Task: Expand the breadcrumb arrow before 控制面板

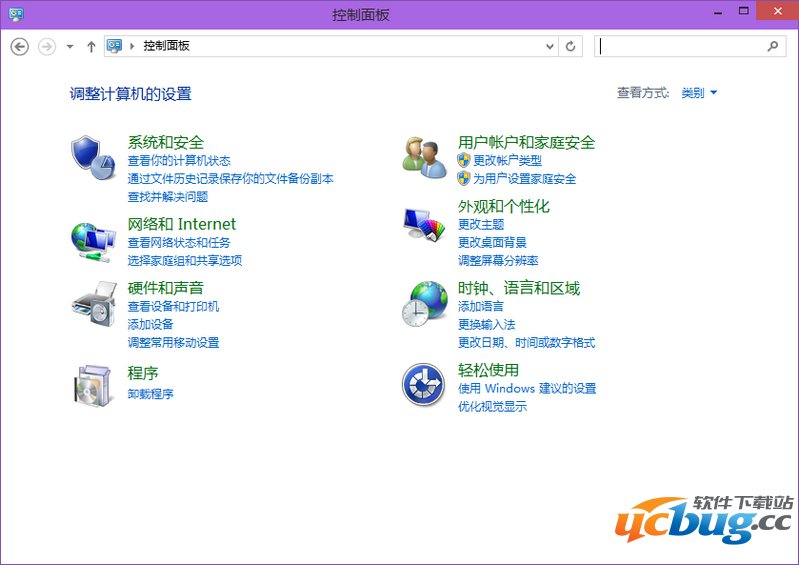Action: (132, 46)
